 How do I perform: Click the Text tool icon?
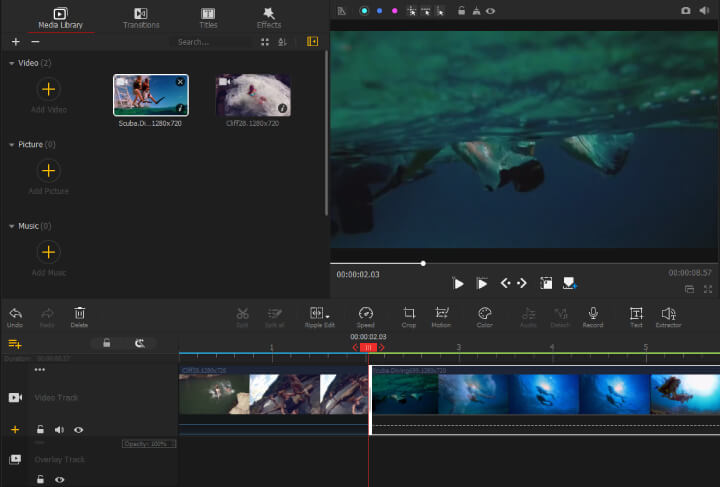(636, 315)
